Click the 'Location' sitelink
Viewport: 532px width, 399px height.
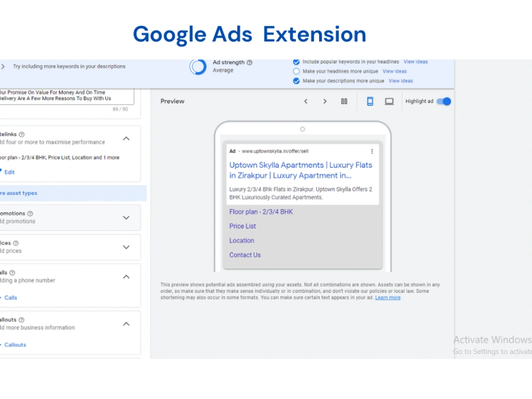[x=242, y=240]
